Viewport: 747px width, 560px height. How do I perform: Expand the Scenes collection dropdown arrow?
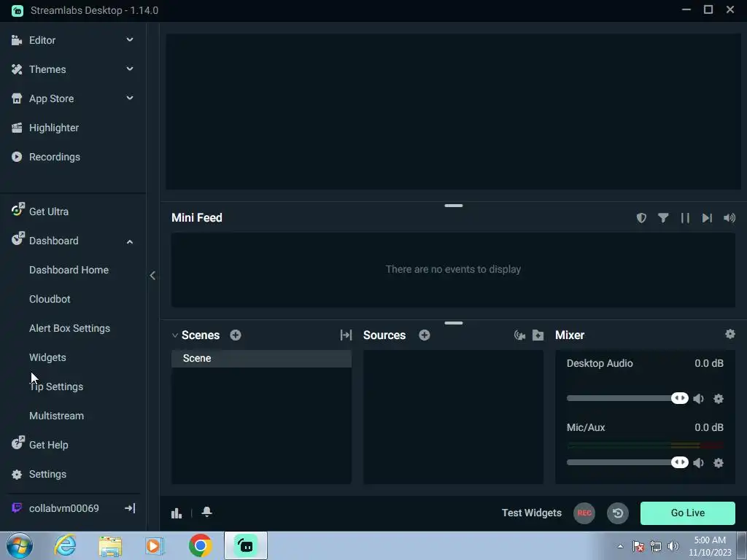tap(175, 335)
